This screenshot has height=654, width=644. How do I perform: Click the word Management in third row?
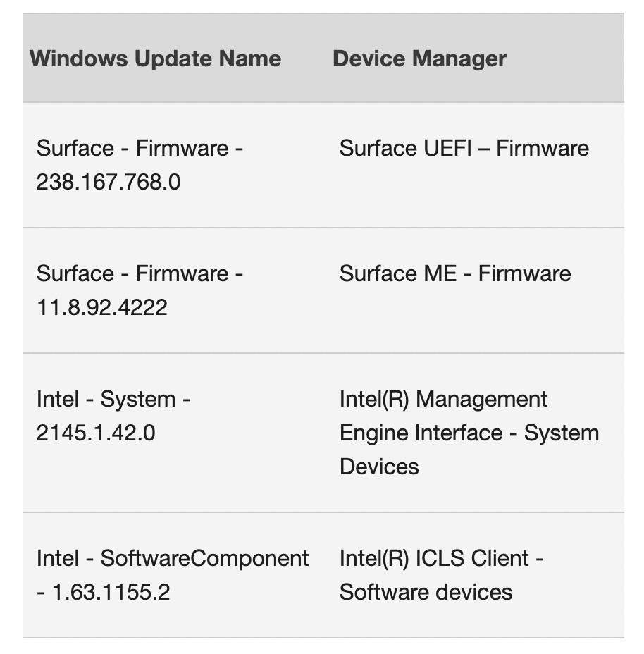pyautogui.click(x=482, y=399)
